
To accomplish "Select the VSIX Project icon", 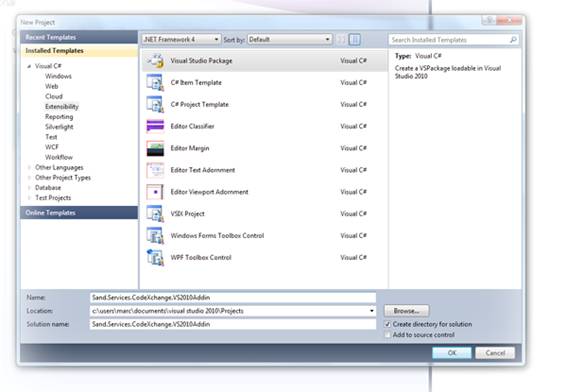I will click(x=155, y=214).
